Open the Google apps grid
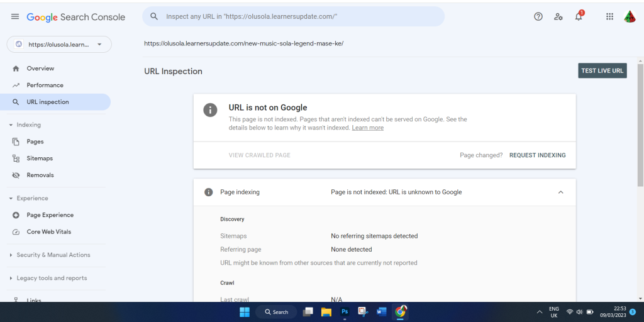The image size is (644, 322). click(x=609, y=16)
